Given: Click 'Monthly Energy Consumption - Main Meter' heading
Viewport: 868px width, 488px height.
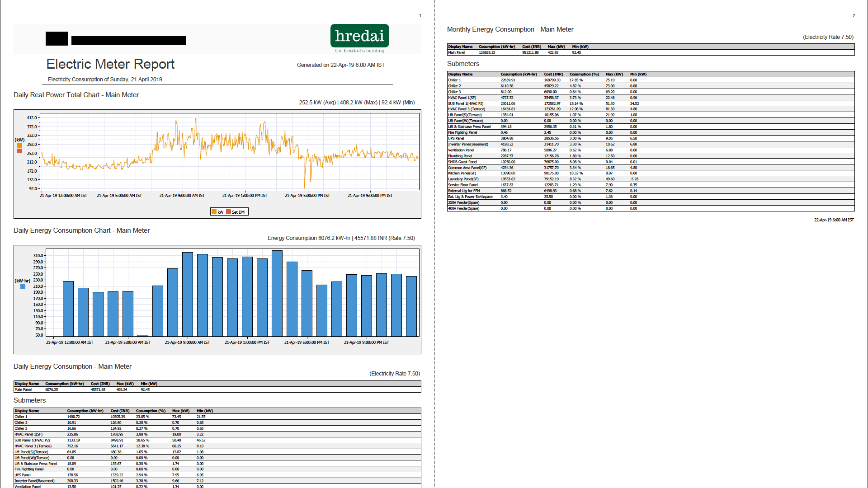Looking at the screenshot, I should click(x=510, y=29).
